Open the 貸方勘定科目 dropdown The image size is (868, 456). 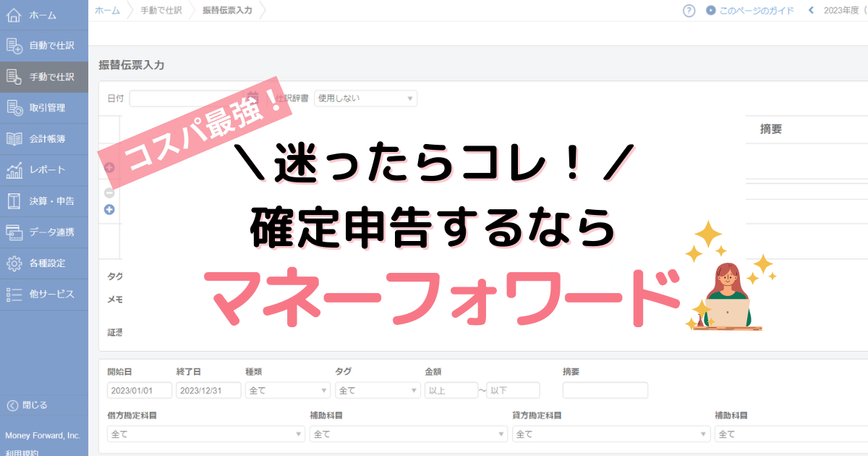[x=611, y=434]
